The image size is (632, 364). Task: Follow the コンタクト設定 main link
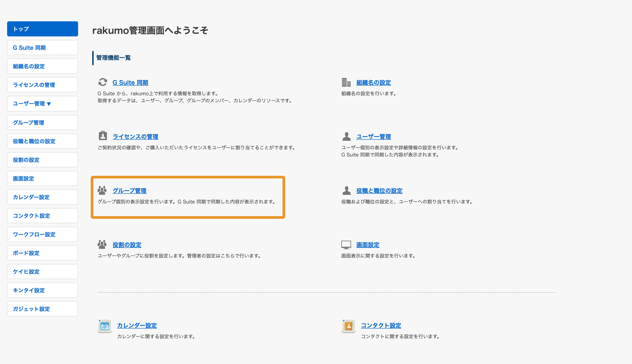coord(381,325)
